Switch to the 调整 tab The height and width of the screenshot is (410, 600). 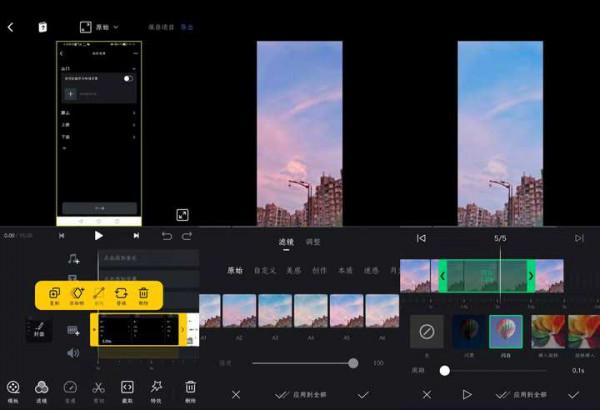tap(313, 242)
